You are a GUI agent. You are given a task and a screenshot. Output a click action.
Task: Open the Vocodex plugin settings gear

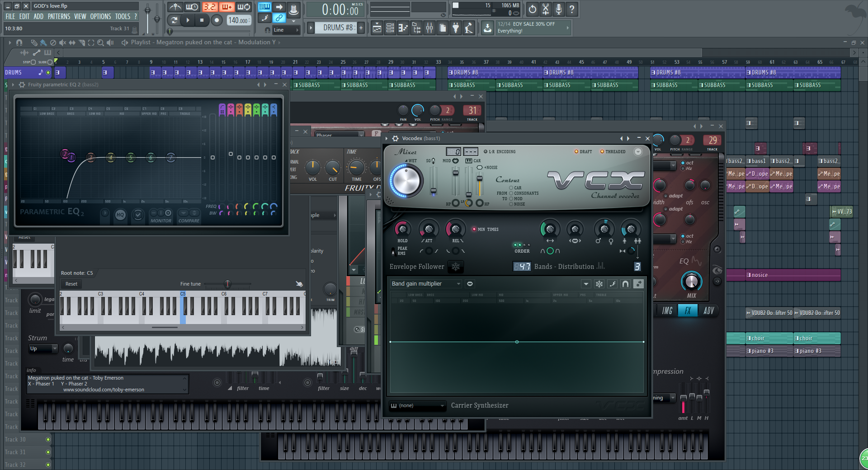point(395,138)
